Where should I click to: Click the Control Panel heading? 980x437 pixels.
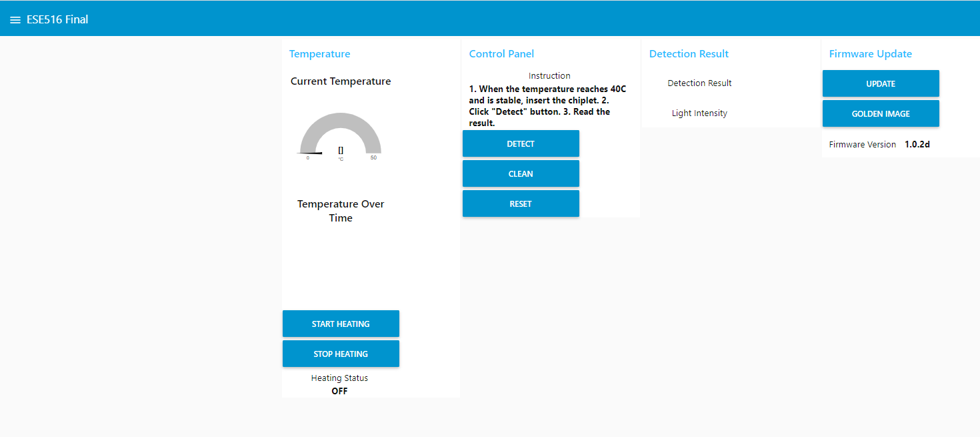pyautogui.click(x=501, y=54)
